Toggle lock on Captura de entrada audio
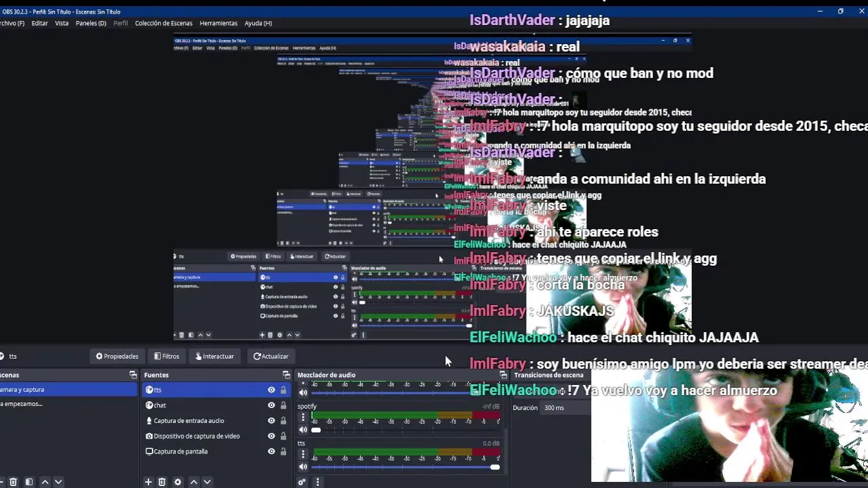 [x=283, y=421]
